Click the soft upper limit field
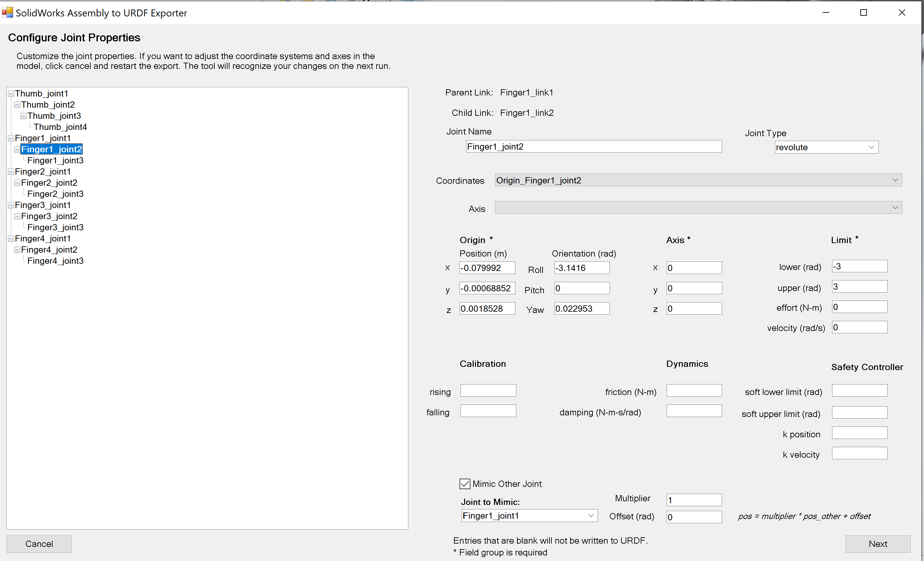This screenshot has height=561, width=924. (x=859, y=413)
